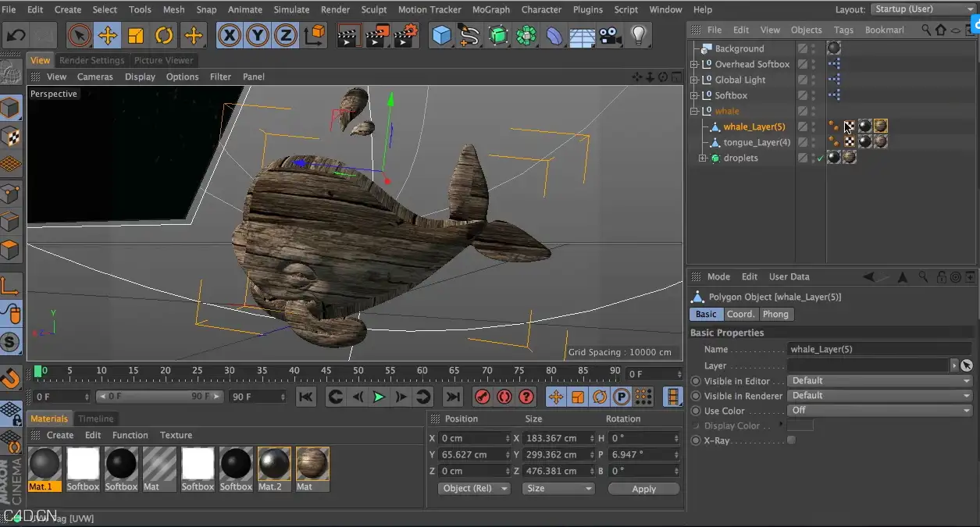Enable the X-Ray checkbox

coord(791,440)
